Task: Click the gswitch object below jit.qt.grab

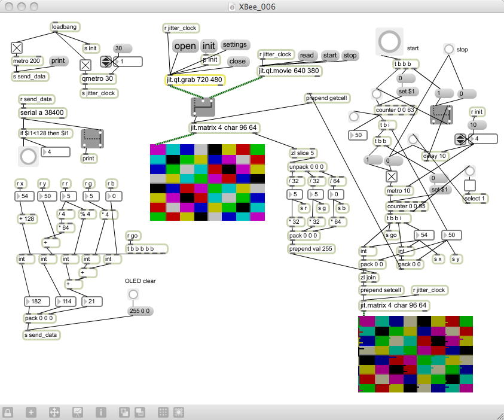Action: (x=203, y=107)
